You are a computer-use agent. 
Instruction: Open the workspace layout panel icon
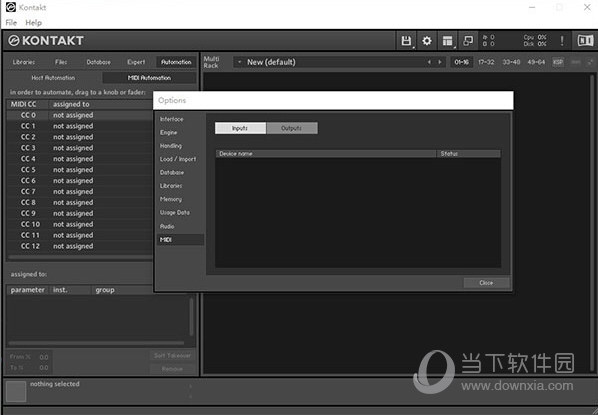tap(447, 40)
